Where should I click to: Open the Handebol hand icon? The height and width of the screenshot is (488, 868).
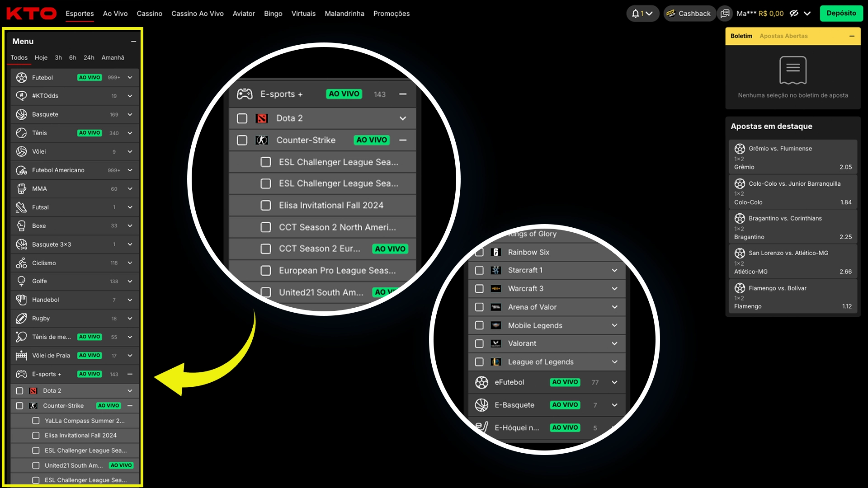click(21, 300)
